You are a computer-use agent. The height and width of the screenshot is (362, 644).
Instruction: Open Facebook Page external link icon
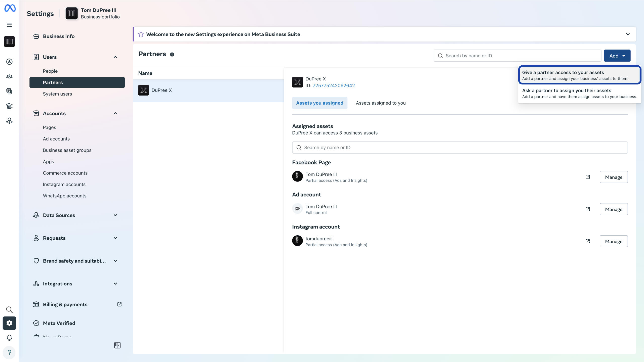[588, 177]
